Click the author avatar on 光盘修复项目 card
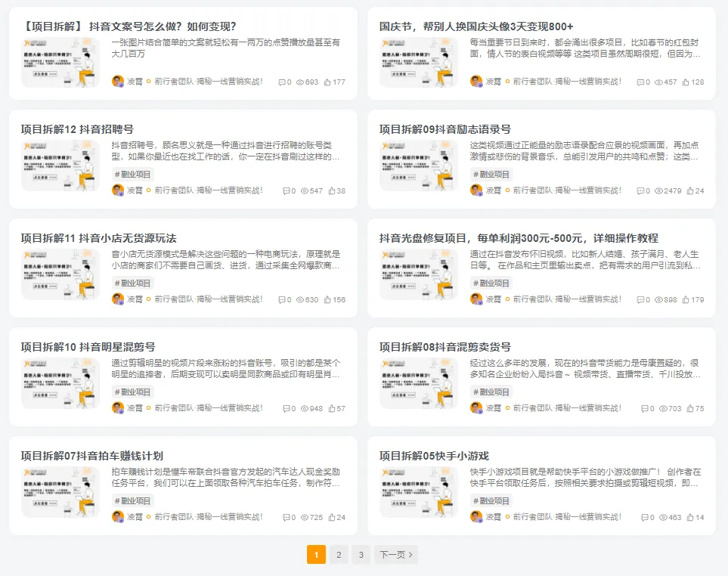 click(x=475, y=299)
